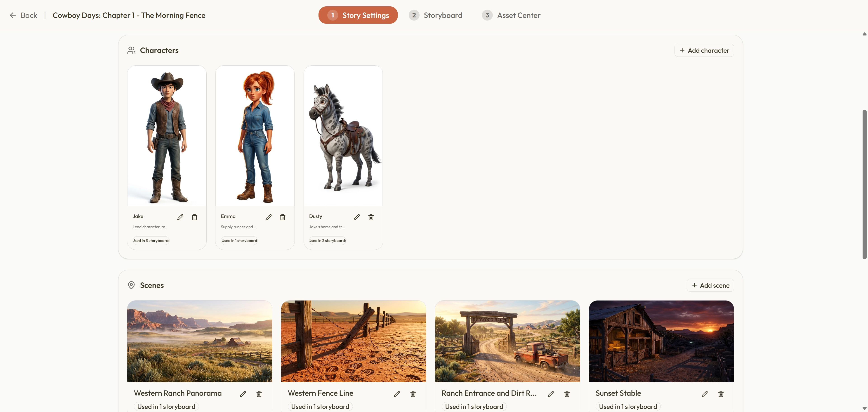
Task: Edit the Western Ranch Panorama scene
Action: click(x=243, y=394)
